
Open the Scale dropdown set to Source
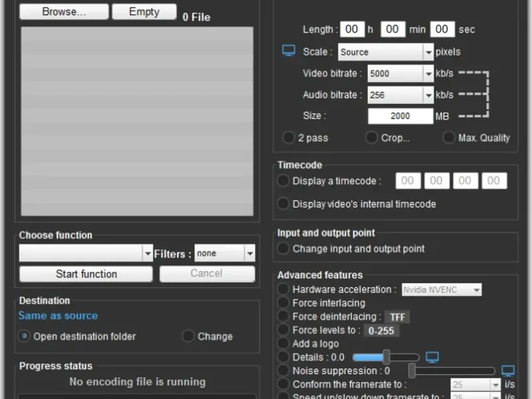click(x=386, y=52)
